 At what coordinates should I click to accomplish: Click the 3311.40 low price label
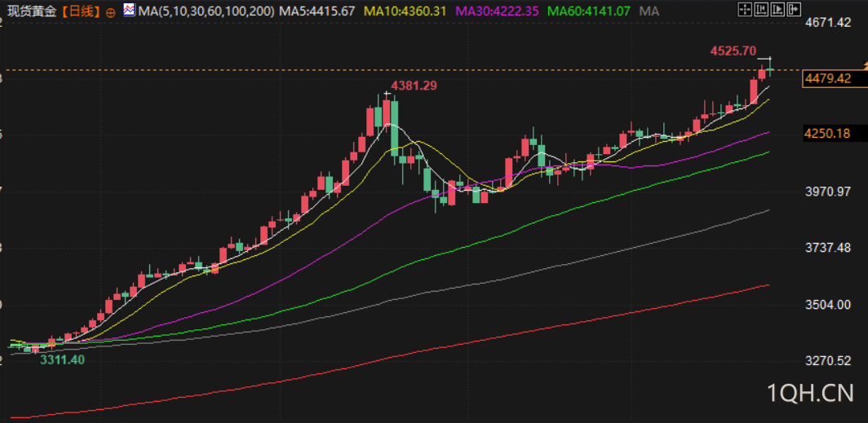pyautogui.click(x=62, y=359)
